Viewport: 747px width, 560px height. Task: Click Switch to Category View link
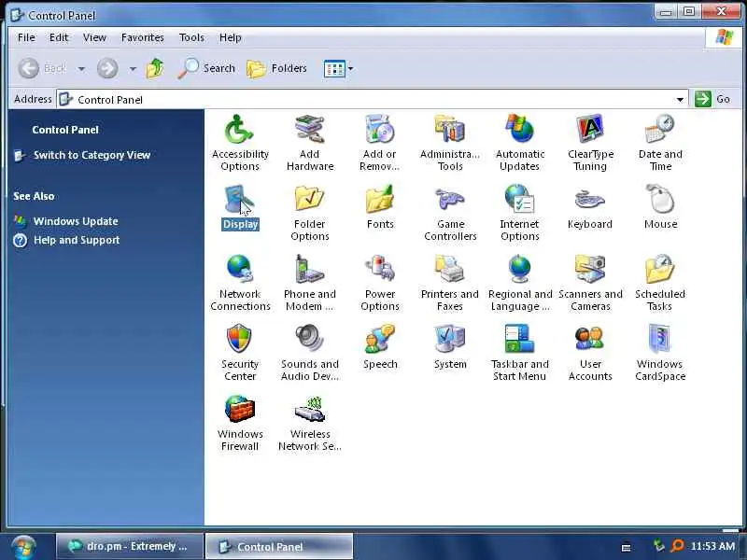click(x=92, y=155)
